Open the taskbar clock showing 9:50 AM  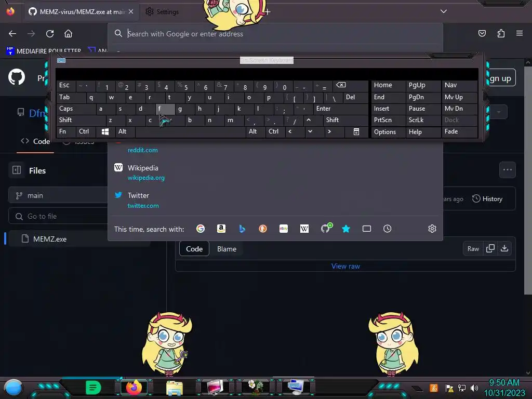[x=504, y=388]
